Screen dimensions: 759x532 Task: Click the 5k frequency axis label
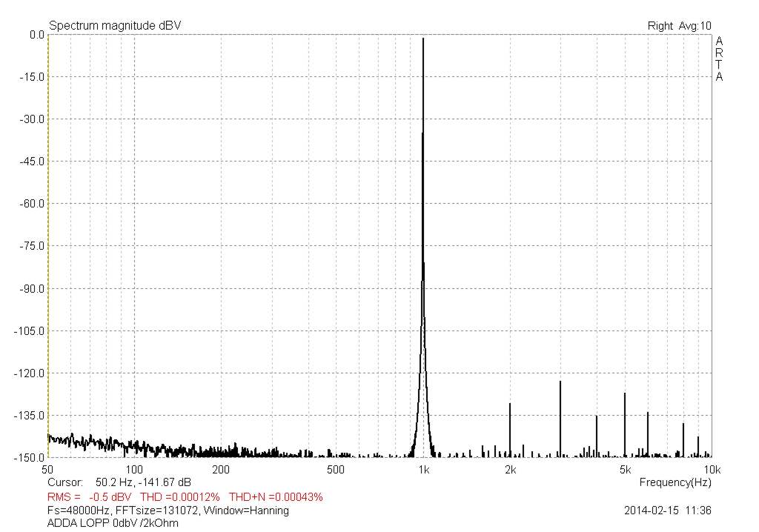[625, 470]
